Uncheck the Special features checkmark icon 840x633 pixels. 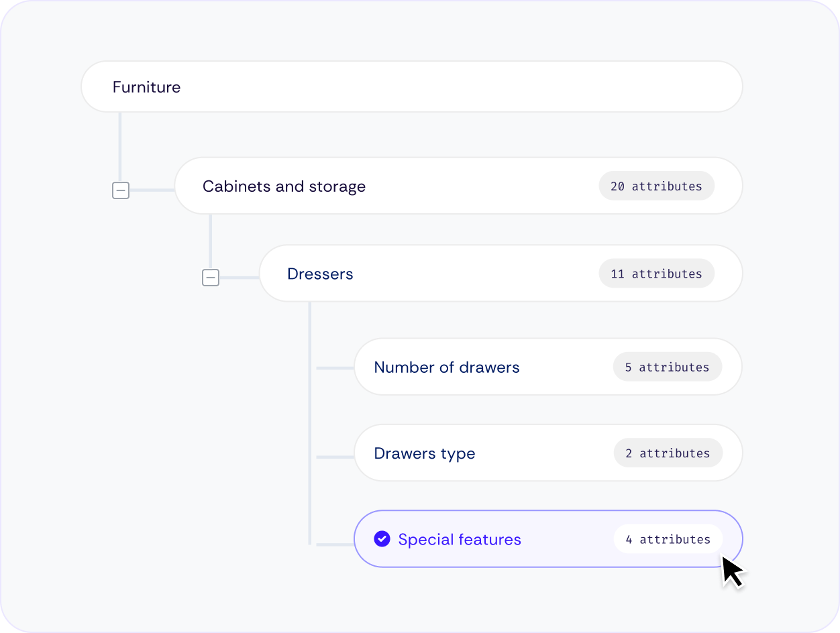[x=382, y=539]
